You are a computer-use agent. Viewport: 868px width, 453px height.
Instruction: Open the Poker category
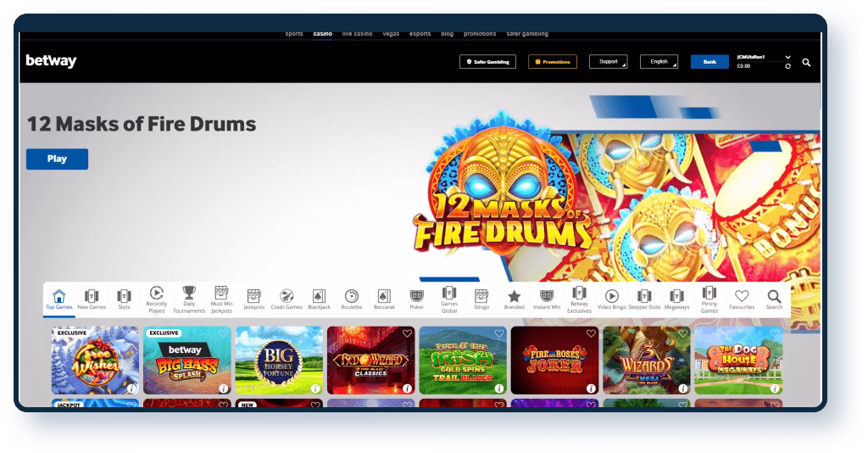click(416, 299)
